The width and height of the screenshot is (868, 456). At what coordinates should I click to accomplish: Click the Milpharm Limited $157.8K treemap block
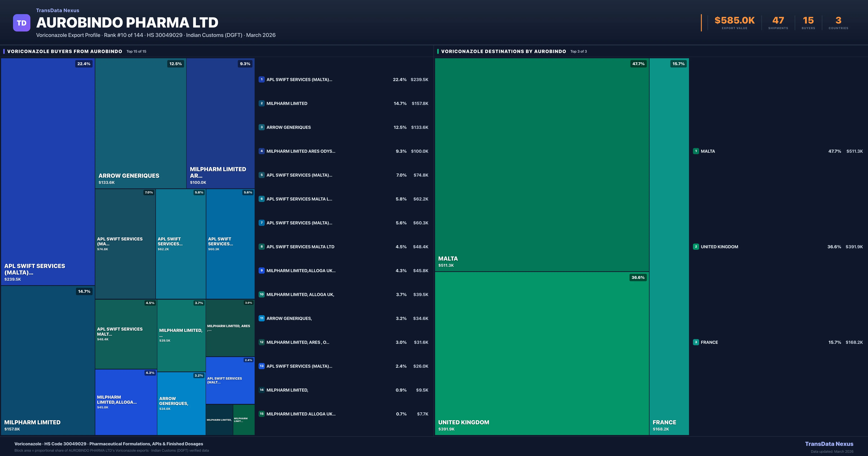click(x=48, y=360)
